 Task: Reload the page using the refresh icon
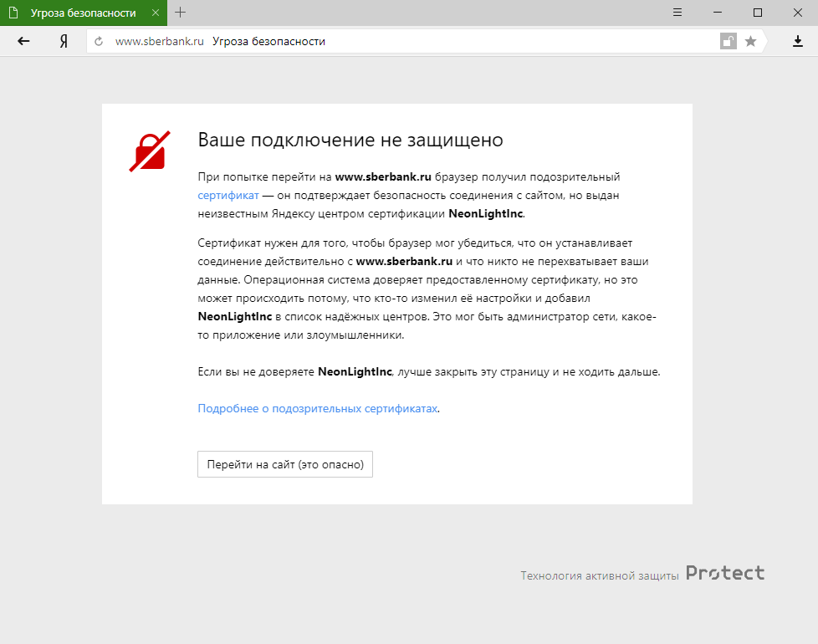click(x=100, y=39)
